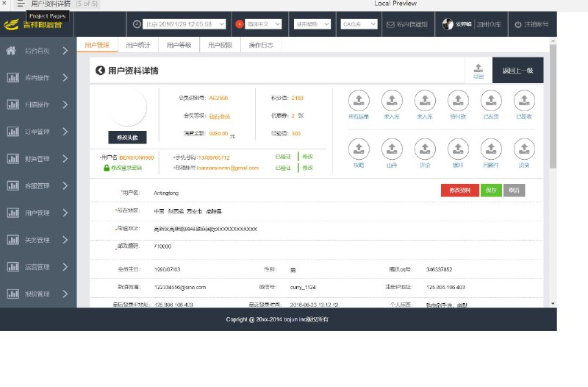Image resolution: width=588 pixels, height=387 pixels.
Task: Expand the 报价管理 chevron
Action: [x=65, y=294]
